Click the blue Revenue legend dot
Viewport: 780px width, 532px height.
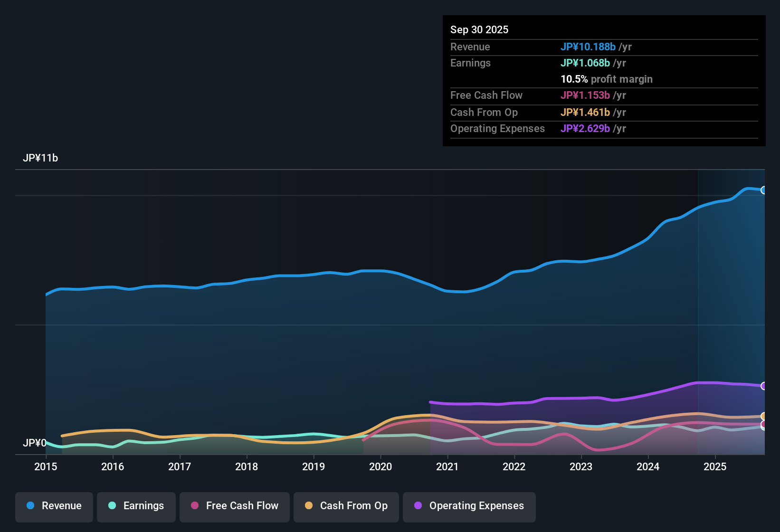(x=30, y=506)
